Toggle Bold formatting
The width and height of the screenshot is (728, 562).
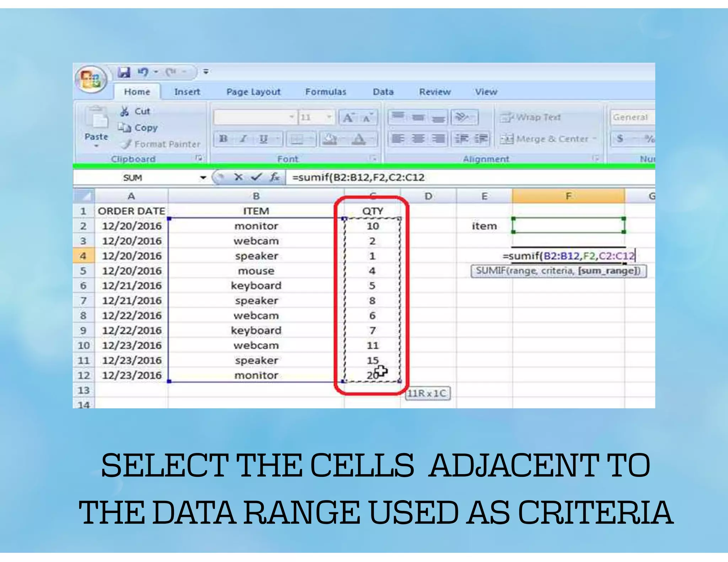point(224,139)
